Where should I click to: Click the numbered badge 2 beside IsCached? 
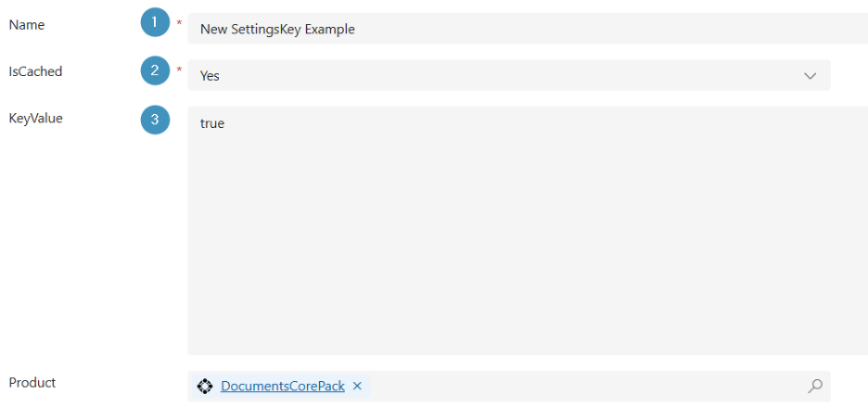point(155,70)
